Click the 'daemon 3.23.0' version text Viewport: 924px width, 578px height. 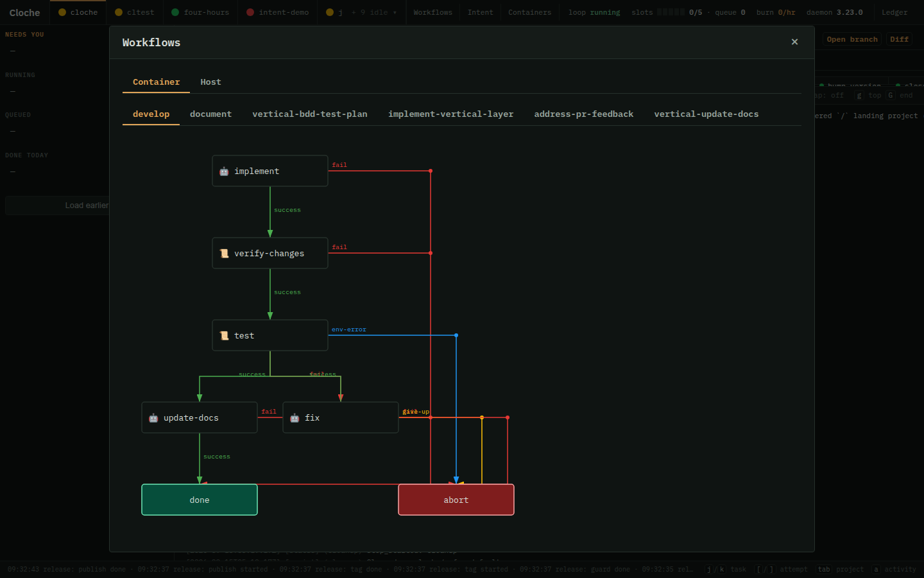[x=835, y=12]
